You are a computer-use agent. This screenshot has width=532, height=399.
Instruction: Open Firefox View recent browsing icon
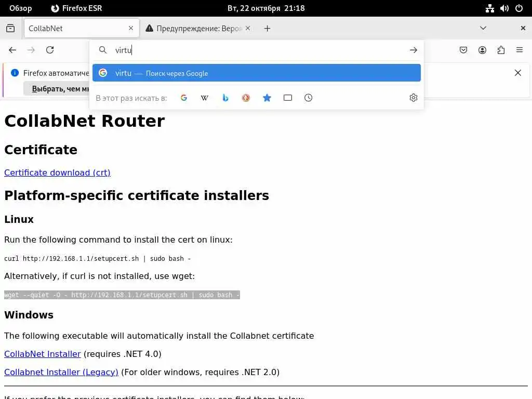10,28
